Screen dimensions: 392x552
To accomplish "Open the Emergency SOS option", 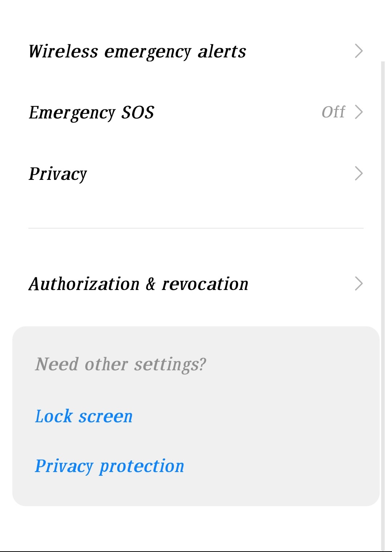I will click(x=91, y=113).
